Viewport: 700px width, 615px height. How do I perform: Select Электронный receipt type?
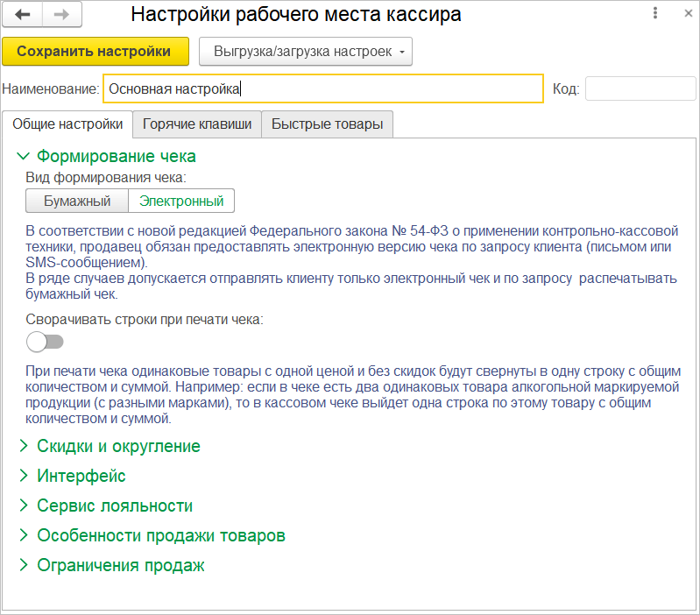pyautogui.click(x=181, y=201)
